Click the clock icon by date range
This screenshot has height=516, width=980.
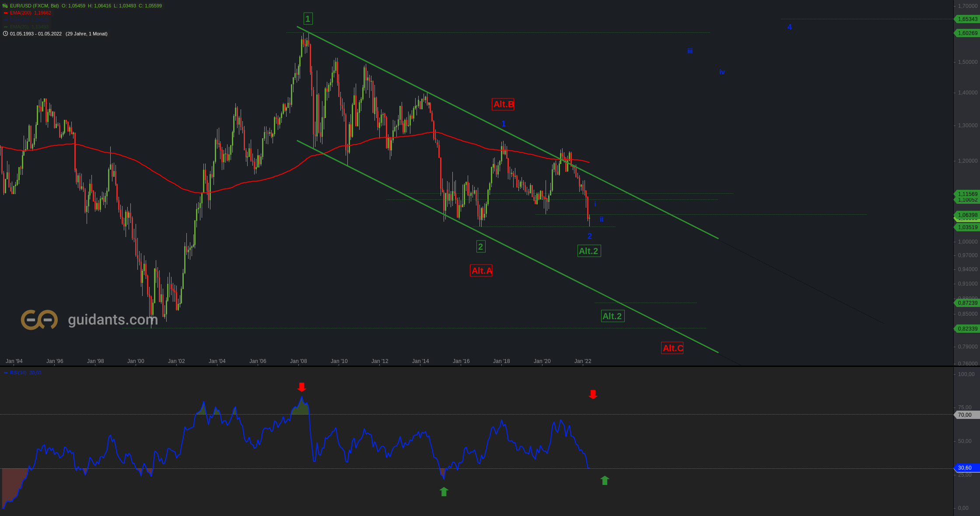(x=5, y=34)
